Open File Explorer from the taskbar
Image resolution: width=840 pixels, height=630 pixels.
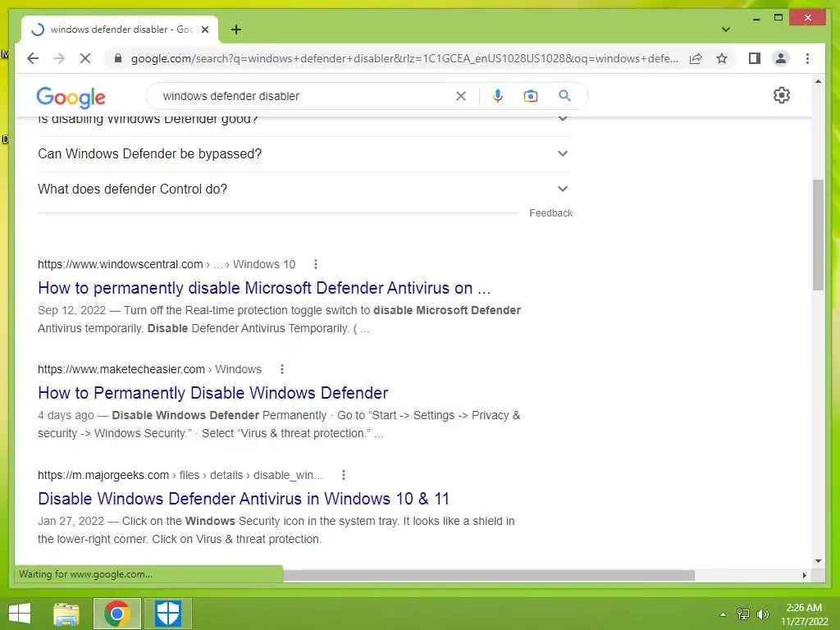coord(66,614)
